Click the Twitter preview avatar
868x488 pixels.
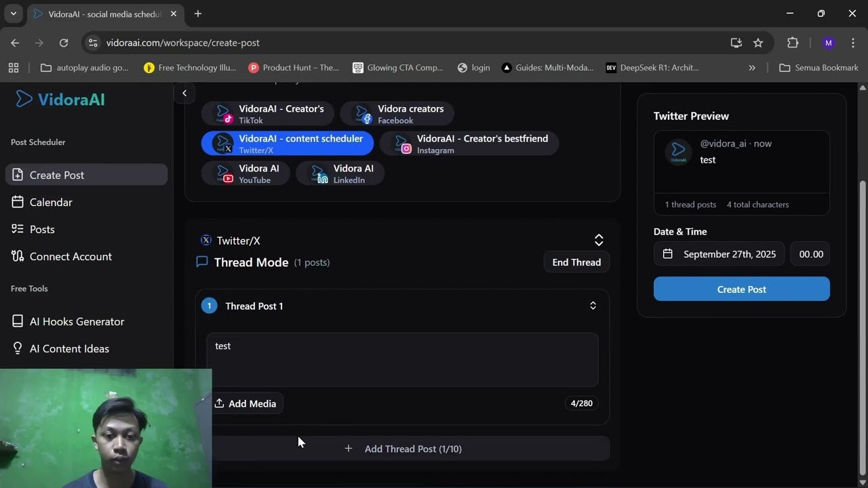click(678, 152)
